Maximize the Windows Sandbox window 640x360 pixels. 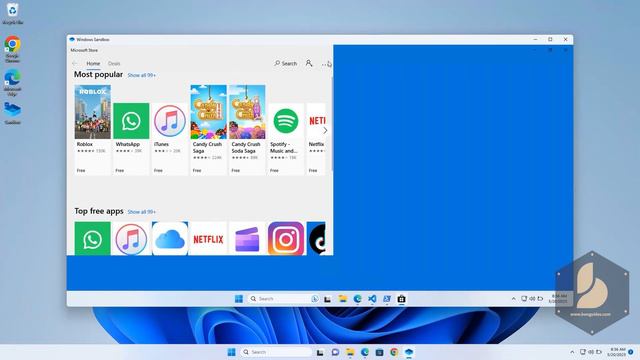click(550, 40)
